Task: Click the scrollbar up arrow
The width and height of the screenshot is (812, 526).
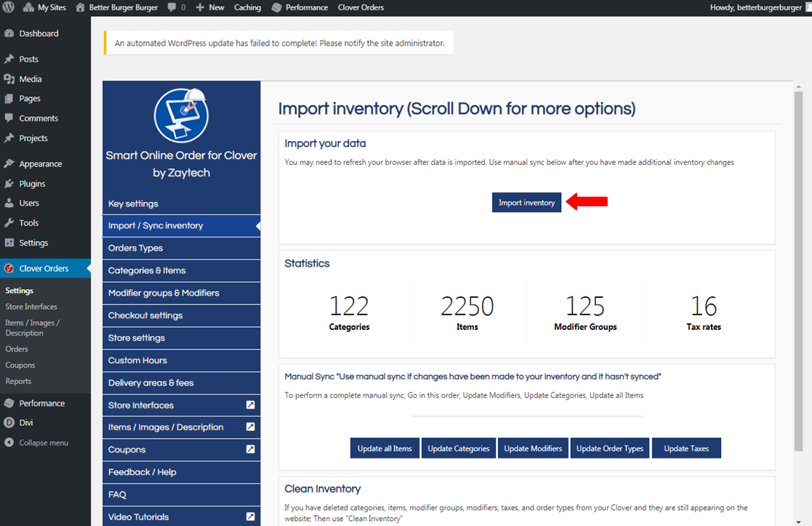Action: (798, 86)
